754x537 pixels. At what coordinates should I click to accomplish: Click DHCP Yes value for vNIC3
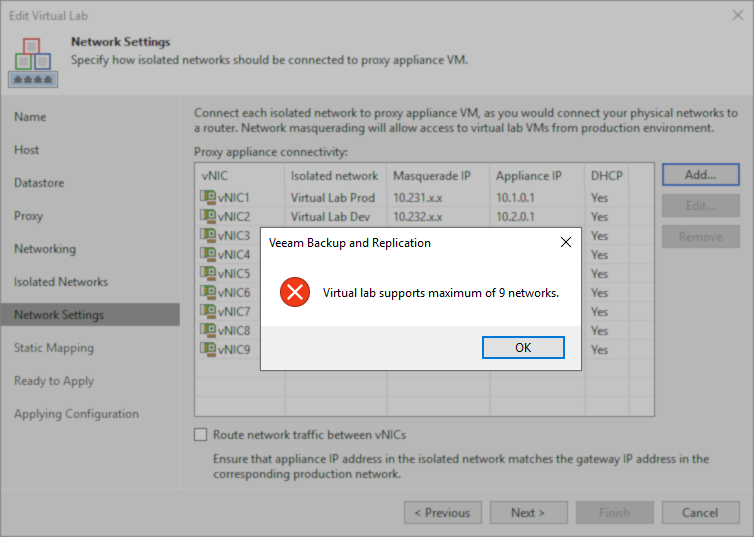pyautogui.click(x=600, y=236)
